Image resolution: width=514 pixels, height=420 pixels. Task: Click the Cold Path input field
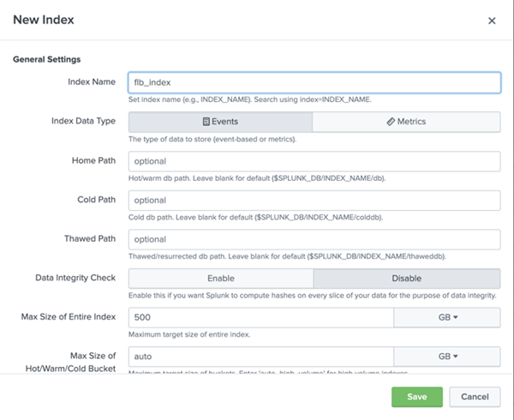point(314,201)
